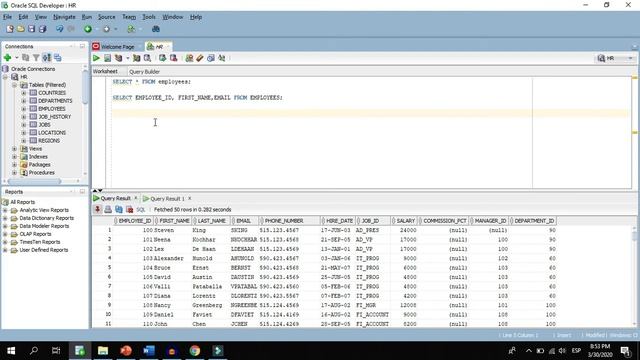Click the binoculars Find DB Object icon

[x=156, y=29]
